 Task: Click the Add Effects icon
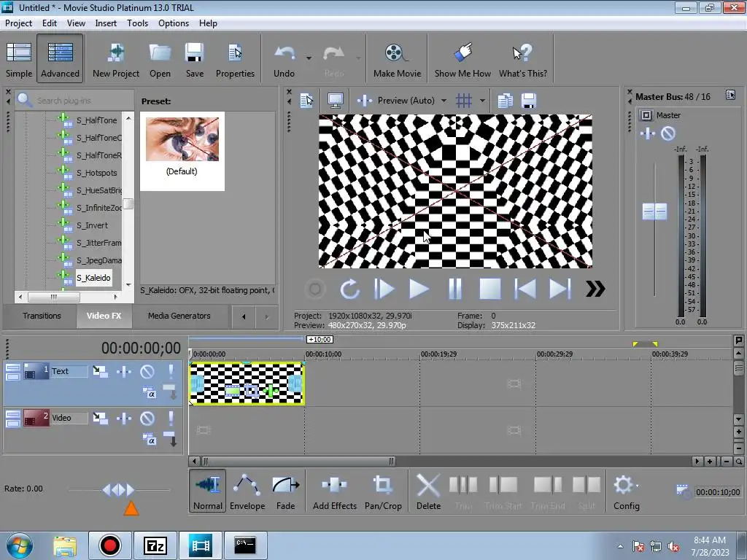coord(335,492)
